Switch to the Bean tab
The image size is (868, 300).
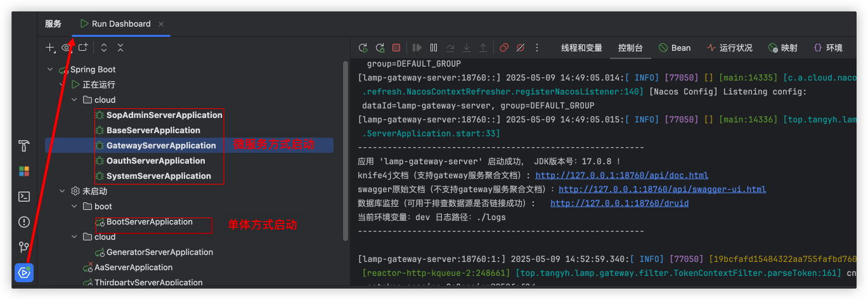pos(675,48)
